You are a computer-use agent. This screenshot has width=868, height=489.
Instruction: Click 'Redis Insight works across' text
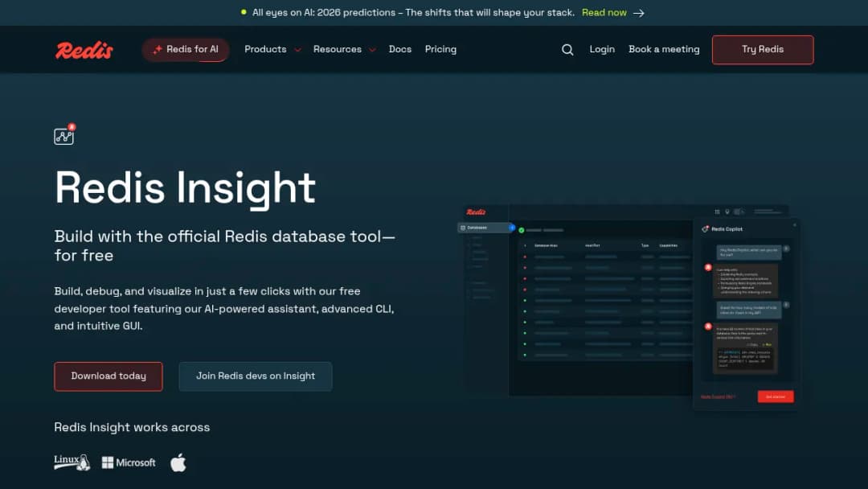pos(132,427)
